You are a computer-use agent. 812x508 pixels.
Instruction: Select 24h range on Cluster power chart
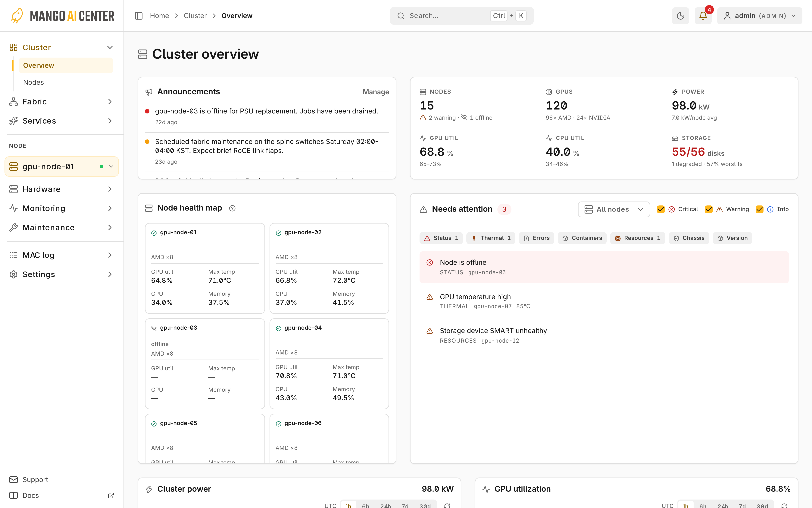(385, 506)
